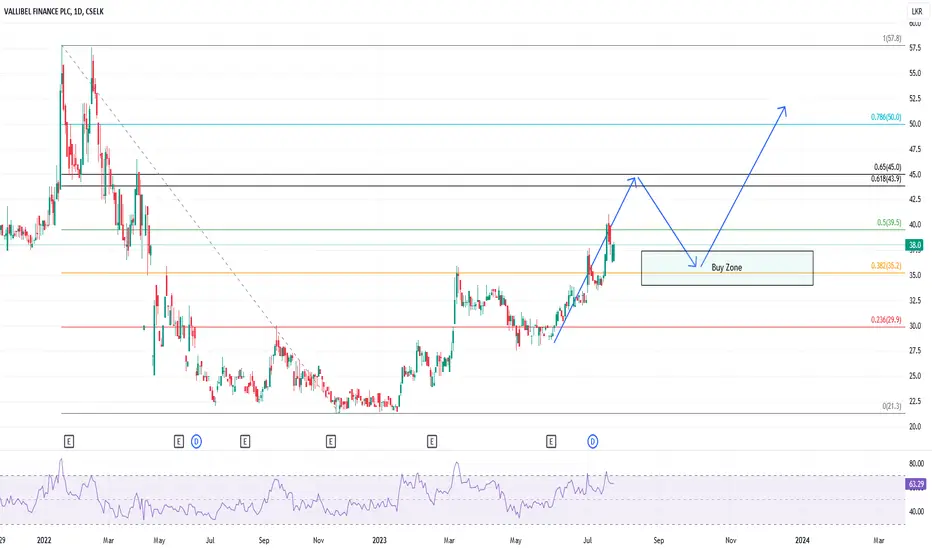Click 47.5 on the price axis
This screenshot has height=550, width=932.
[915, 149]
